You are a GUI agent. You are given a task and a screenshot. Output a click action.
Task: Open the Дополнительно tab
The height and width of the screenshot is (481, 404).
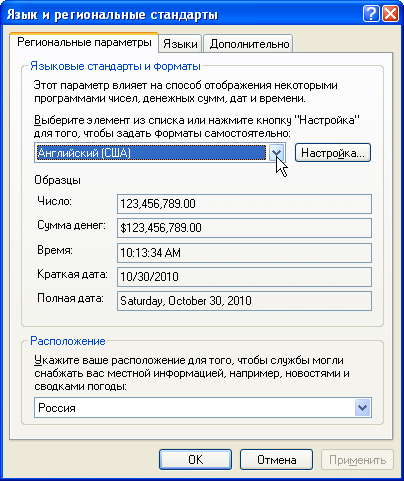tap(248, 44)
